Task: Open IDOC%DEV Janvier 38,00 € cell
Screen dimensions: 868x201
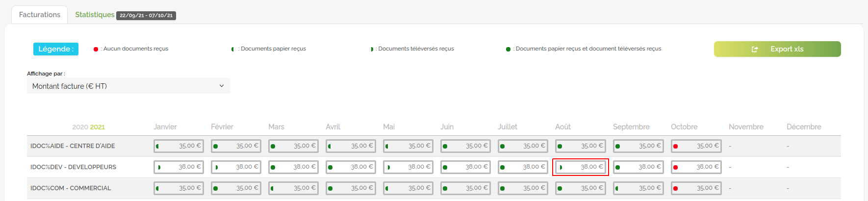Action: click(x=179, y=167)
